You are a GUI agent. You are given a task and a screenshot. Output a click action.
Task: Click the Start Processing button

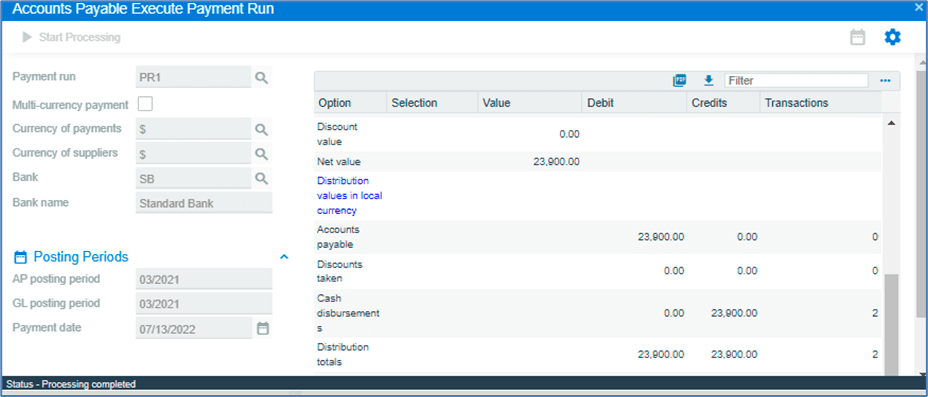tap(71, 37)
